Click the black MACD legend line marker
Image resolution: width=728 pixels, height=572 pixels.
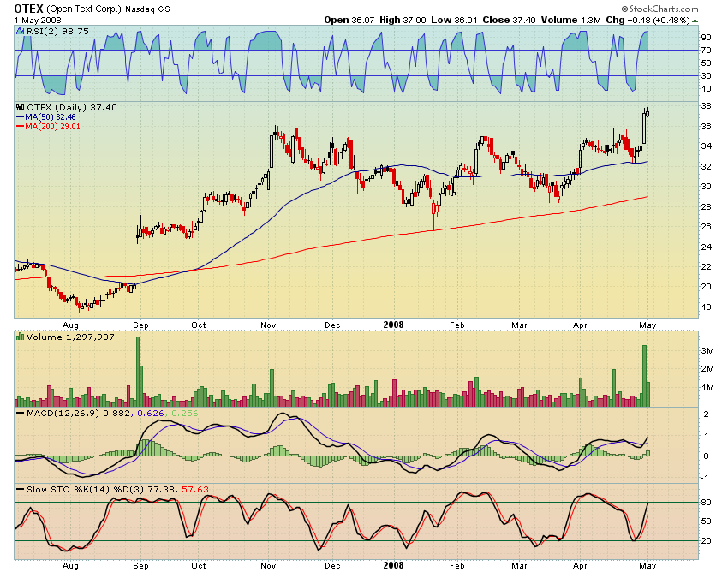(20, 413)
